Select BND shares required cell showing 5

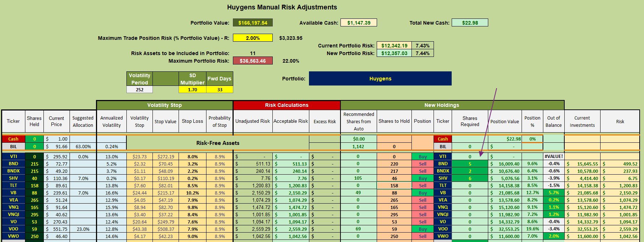coord(470,164)
